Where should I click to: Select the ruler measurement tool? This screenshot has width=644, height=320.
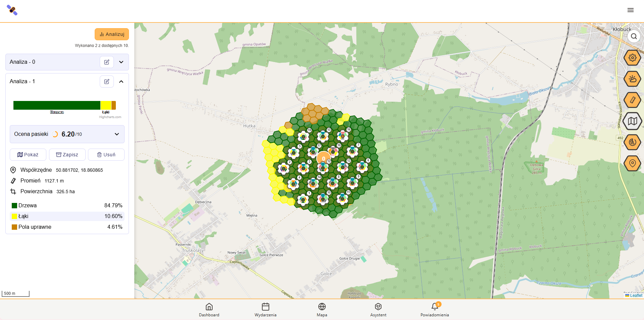(633, 100)
